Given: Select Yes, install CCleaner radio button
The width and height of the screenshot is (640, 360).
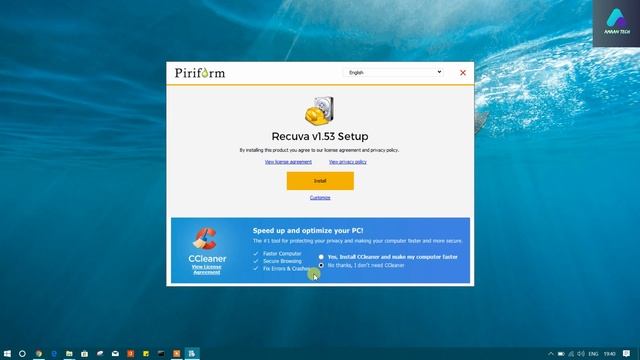Looking at the screenshot, I should pos(321,257).
